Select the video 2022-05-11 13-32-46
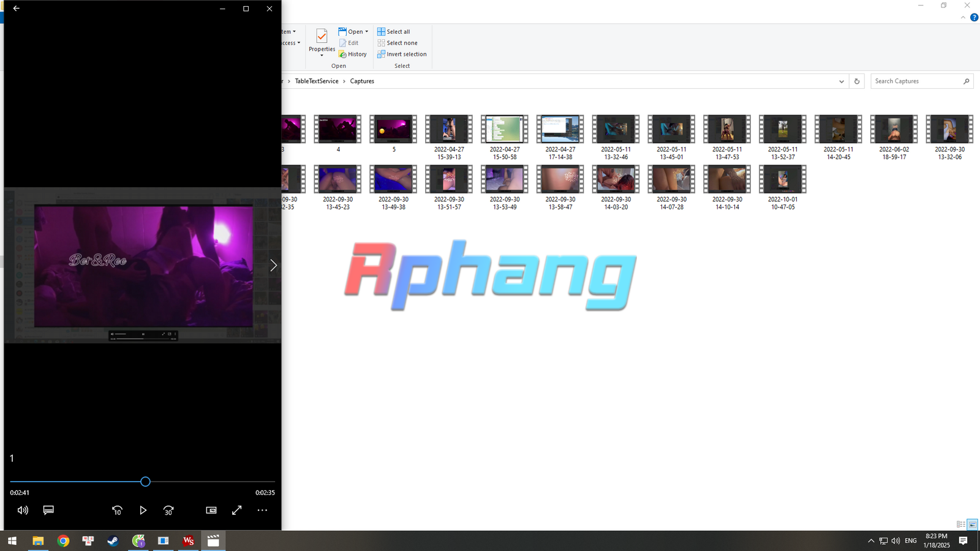 click(x=616, y=137)
